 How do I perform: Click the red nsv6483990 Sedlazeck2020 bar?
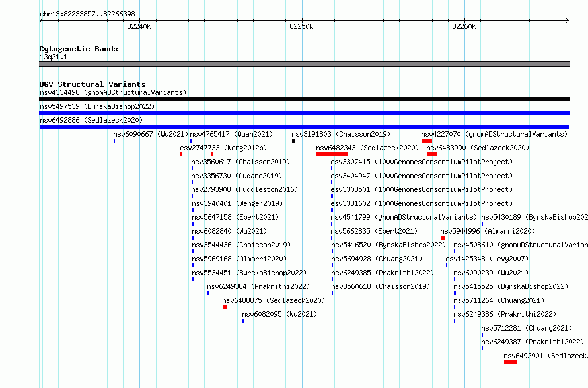point(432,154)
